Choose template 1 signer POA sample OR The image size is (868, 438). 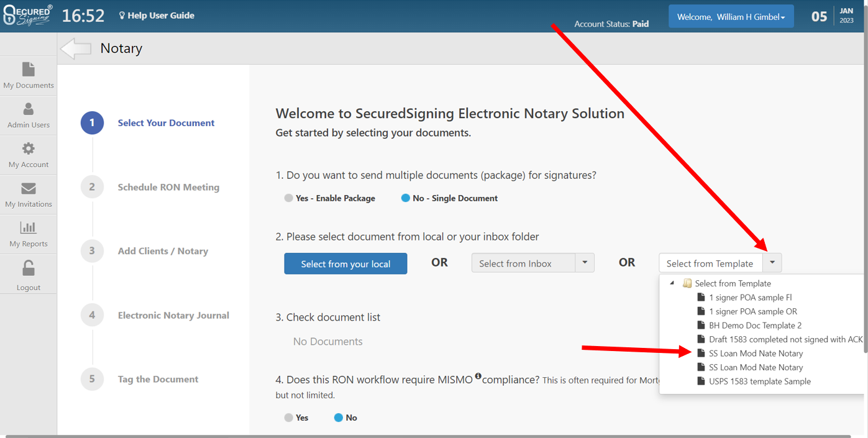tap(752, 311)
